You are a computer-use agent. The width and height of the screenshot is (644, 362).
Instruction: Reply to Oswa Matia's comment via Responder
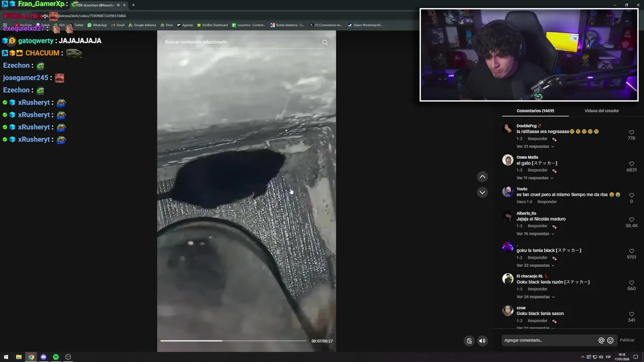point(537,170)
